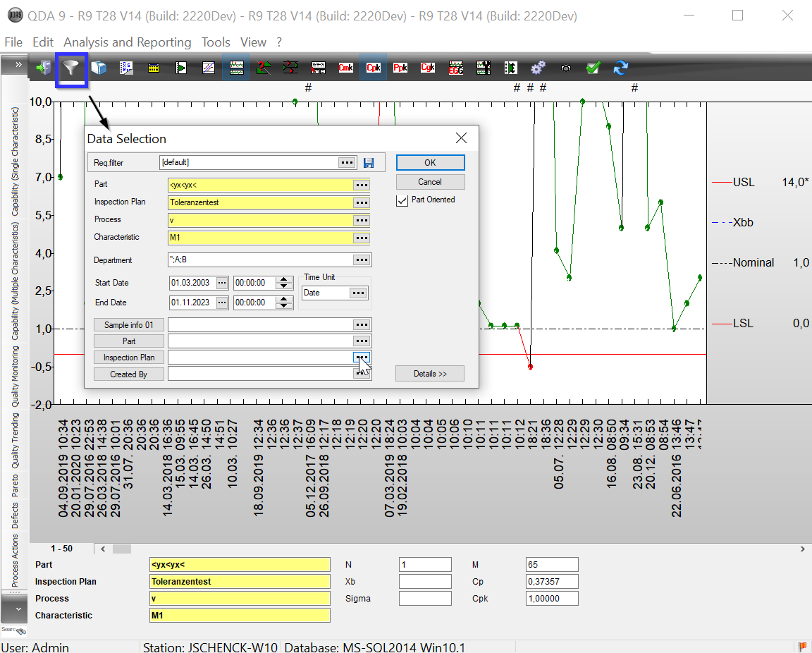The height and width of the screenshot is (653, 812).
Task: Click the green checkmark toolbar icon
Action: click(593, 68)
